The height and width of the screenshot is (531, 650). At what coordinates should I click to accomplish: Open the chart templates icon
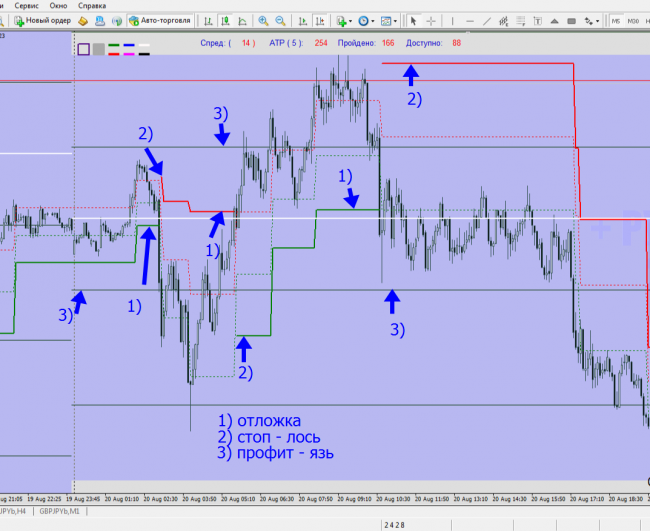tap(386, 21)
